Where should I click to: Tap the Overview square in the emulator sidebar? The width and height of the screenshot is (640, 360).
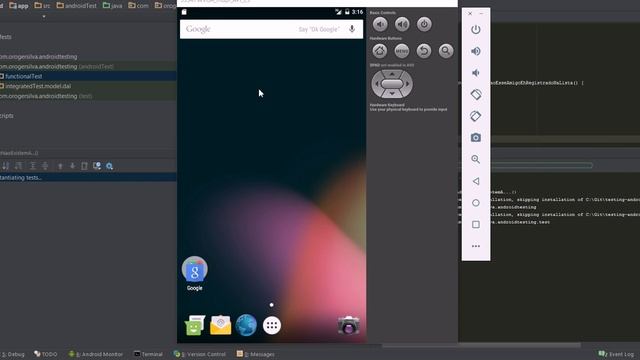click(x=476, y=224)
